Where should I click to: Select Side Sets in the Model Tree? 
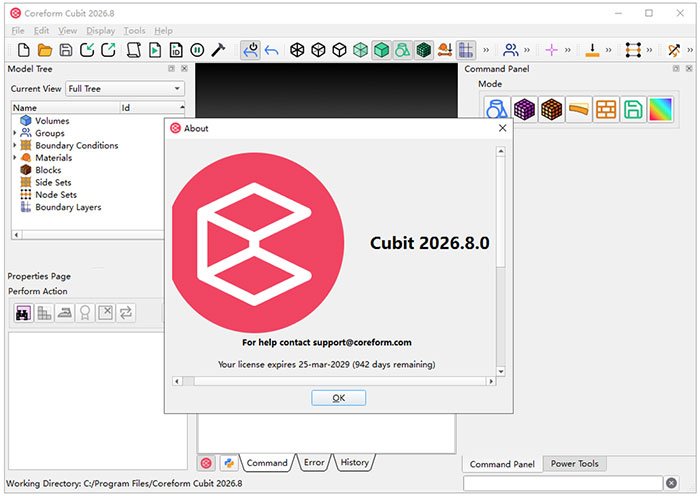click(x=53, y=182)
